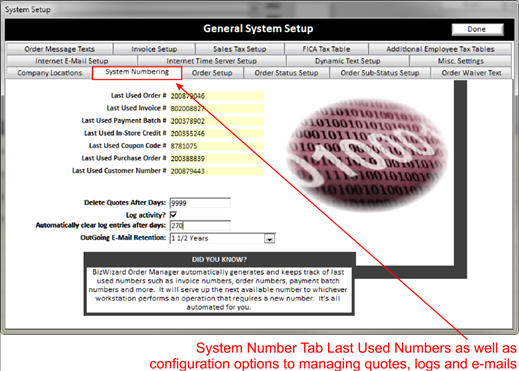Open Additional Employee Tax Tables tab

click(x=440, y=49)
